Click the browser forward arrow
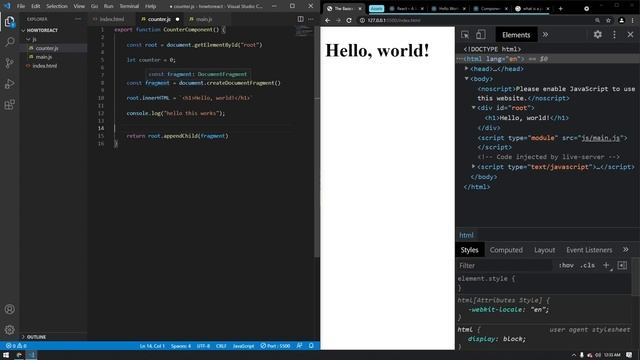This screenshot has width=640, height=360. point(338,20)
